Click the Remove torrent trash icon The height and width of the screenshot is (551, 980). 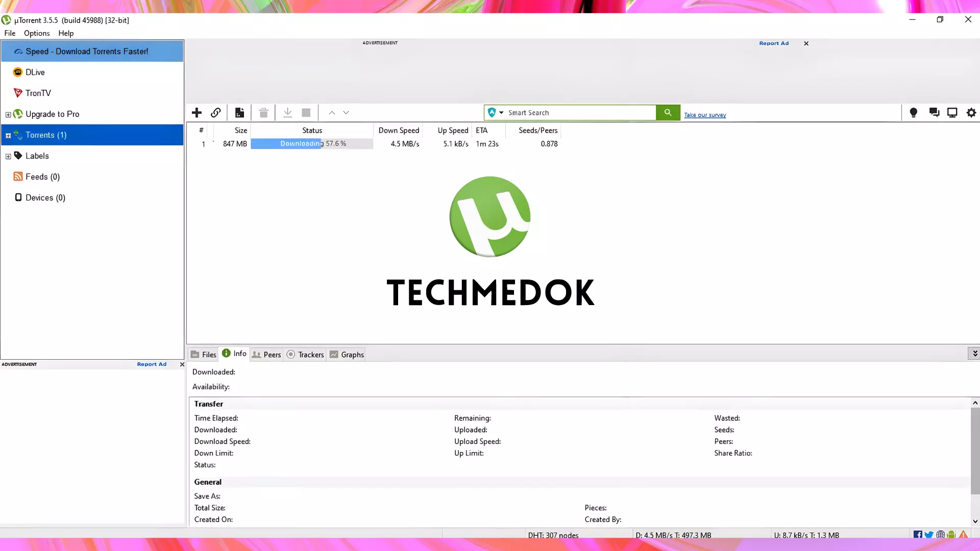263,113
